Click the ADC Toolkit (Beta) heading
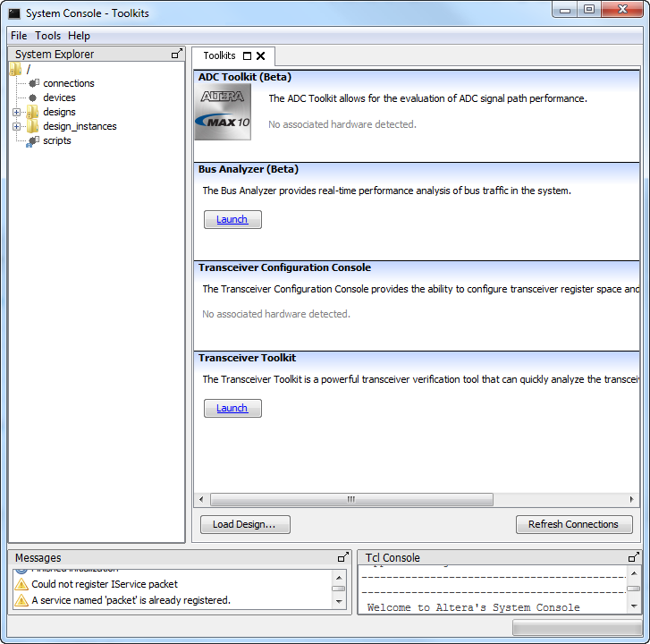 pos(245,77)
